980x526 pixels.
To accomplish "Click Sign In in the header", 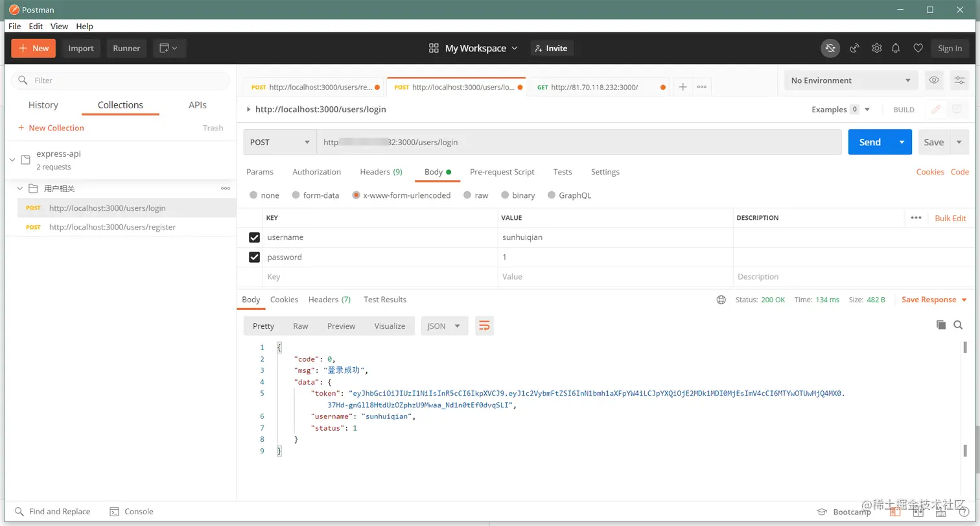I will [x=950, y=48].
